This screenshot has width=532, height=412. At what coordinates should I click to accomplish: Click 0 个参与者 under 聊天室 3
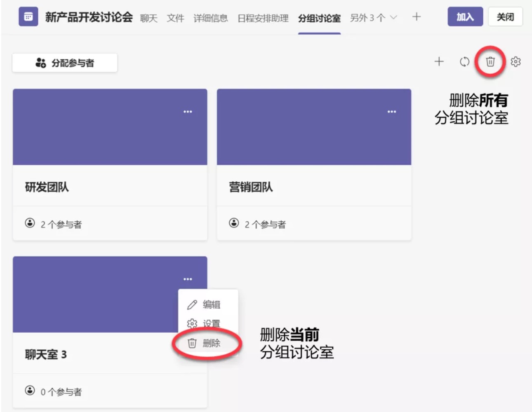61,392
